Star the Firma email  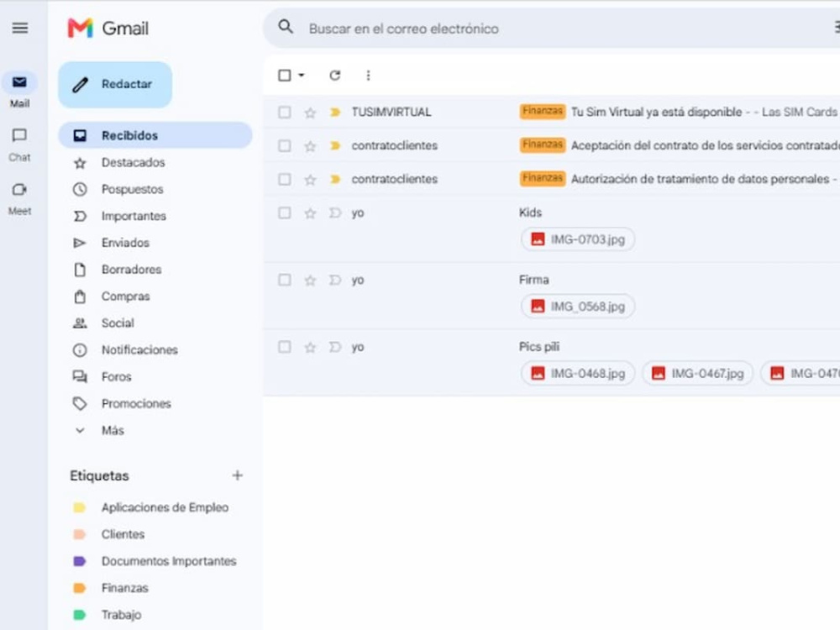[x=310, y=281]
